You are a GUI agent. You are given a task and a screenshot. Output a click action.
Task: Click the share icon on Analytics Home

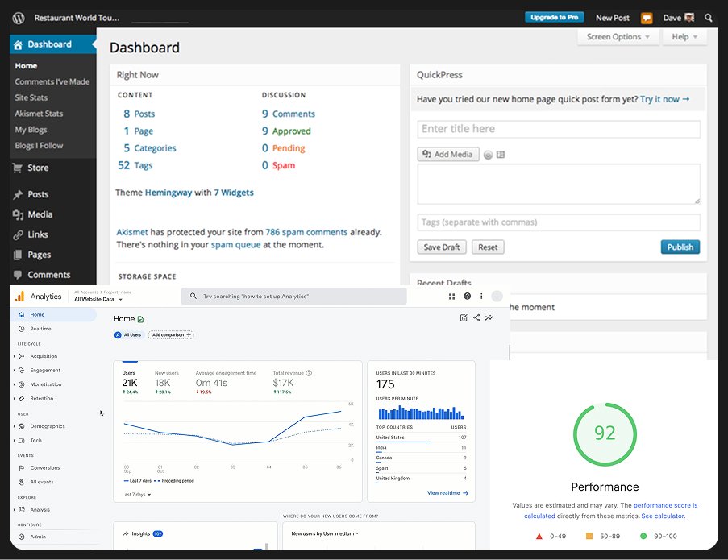tap(476, 318)
